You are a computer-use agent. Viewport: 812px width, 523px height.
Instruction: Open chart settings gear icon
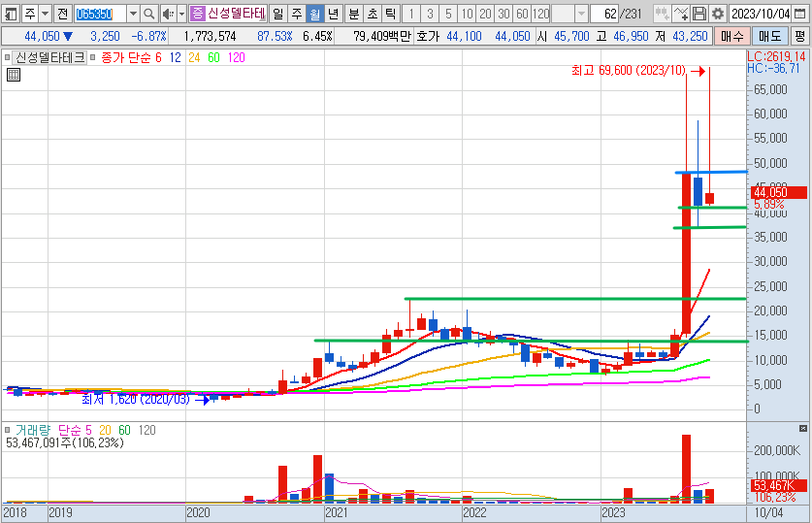(x=718, y=14)
